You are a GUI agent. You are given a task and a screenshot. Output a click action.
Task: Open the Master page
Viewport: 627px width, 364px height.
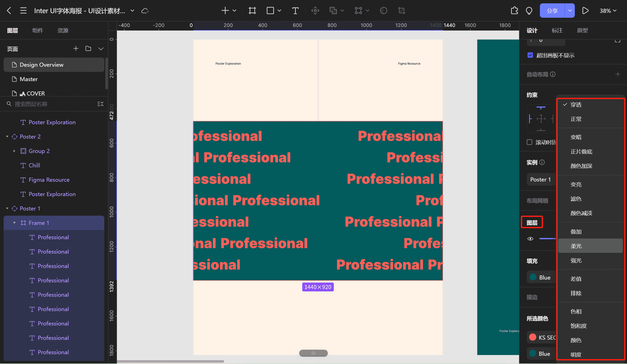point(54,79)
